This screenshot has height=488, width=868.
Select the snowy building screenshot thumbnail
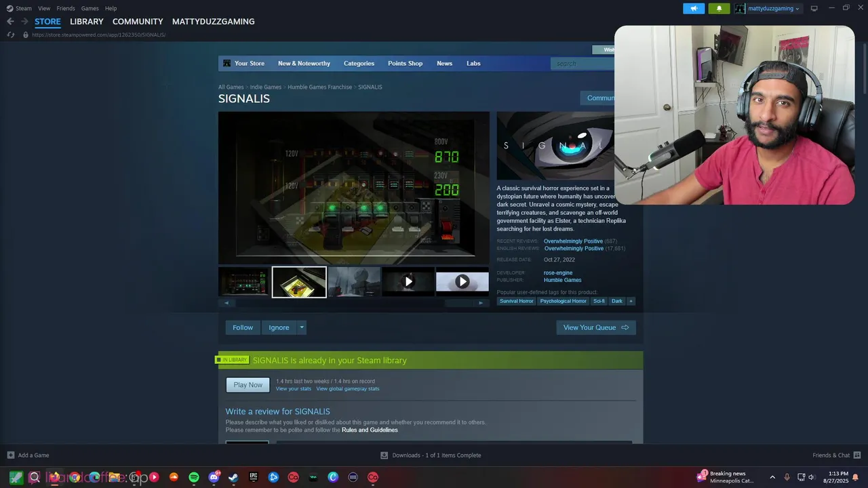(x=354, y=282)
